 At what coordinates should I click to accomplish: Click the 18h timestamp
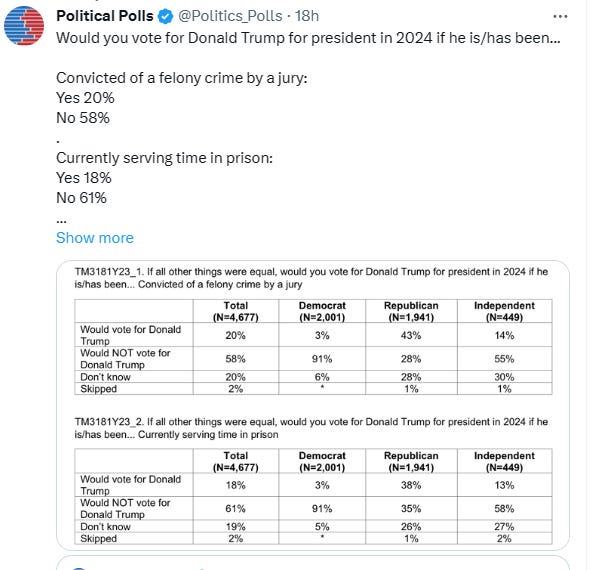307,16
